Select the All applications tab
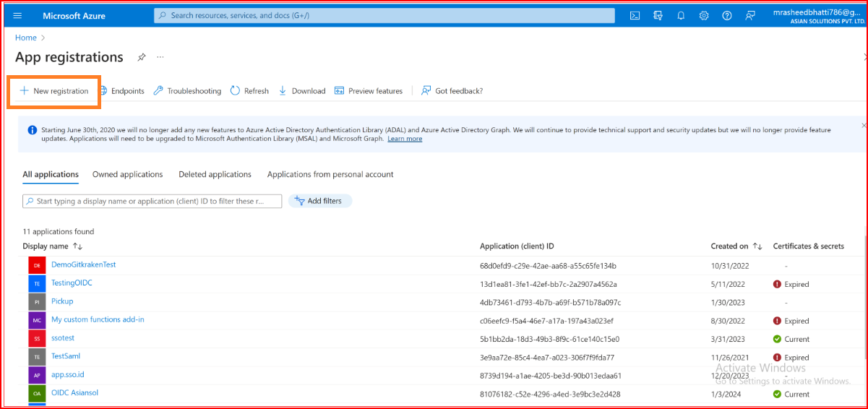This screenshot has height=409, width=868. pyautogui.click(x=51, y=174)
